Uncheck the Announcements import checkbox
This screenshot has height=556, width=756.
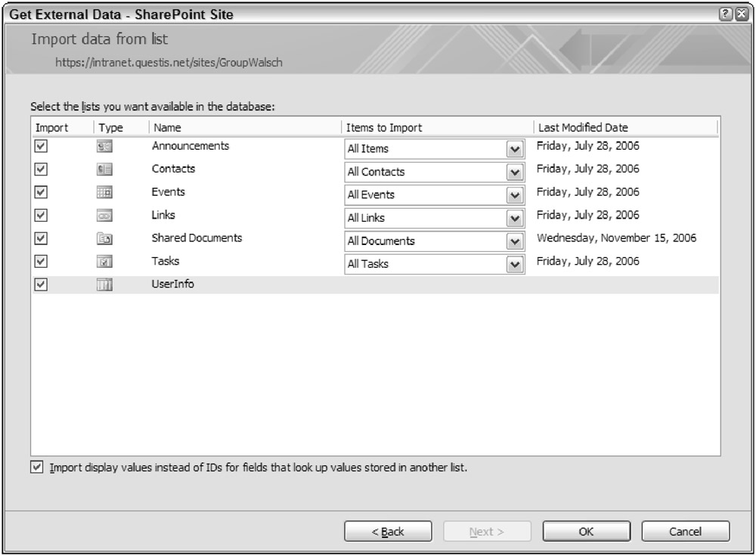(42, 147)
